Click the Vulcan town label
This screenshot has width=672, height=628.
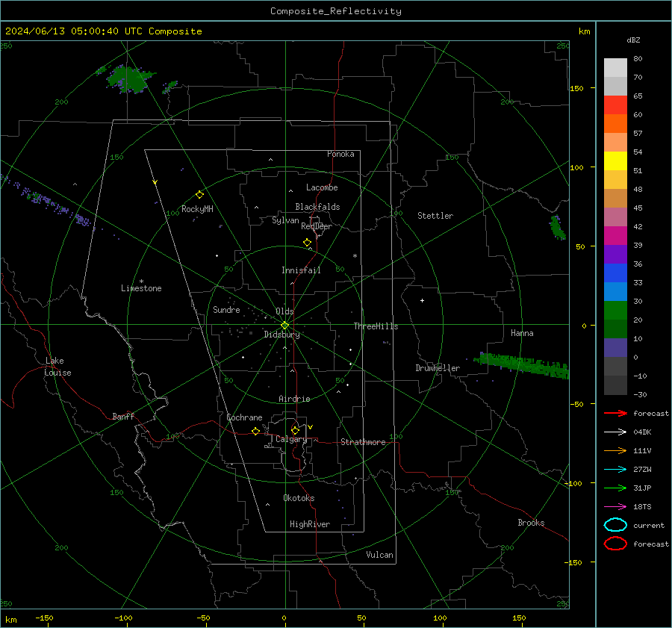pyautogui.click(x=379, y=555)
